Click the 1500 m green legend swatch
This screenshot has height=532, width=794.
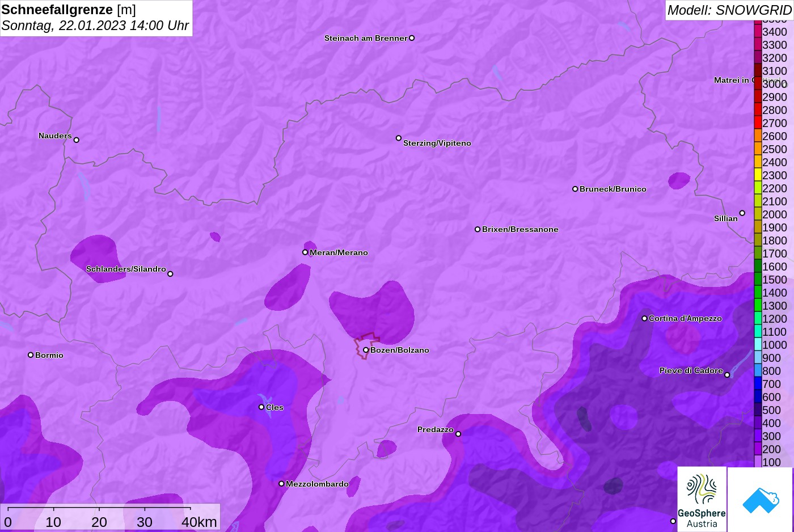[x=758, y=279]
